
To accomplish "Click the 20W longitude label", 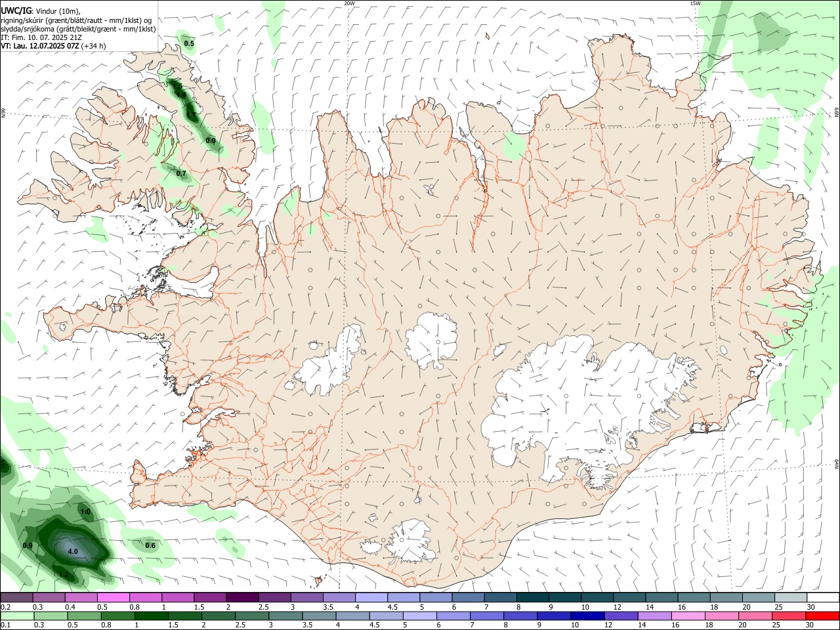I will pos(349,3).
